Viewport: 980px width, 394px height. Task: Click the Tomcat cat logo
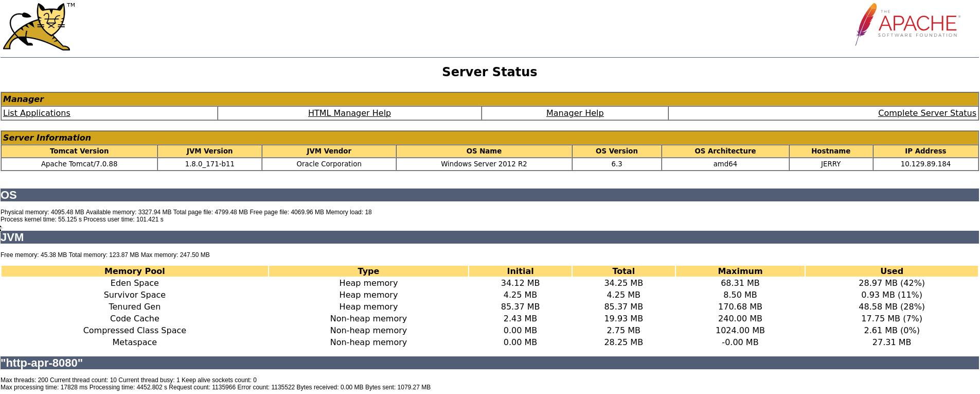[37, 27]
